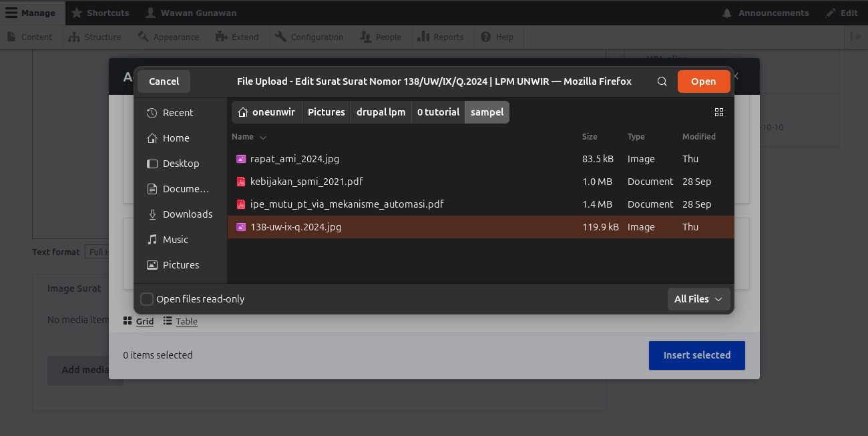Enable Open files read-only checkbox

[x=147, y=299]
